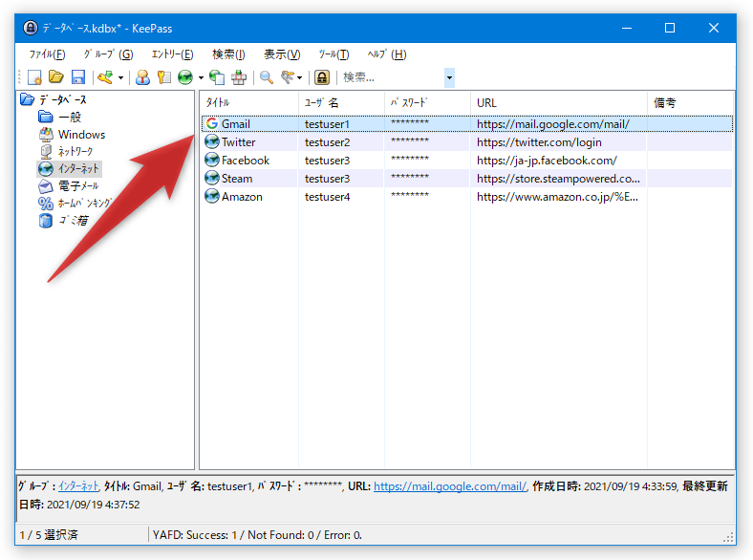Click testuser1 user name cell
Image resolution: width=753 pixels, height=560 pixels.
click(327, 124)
